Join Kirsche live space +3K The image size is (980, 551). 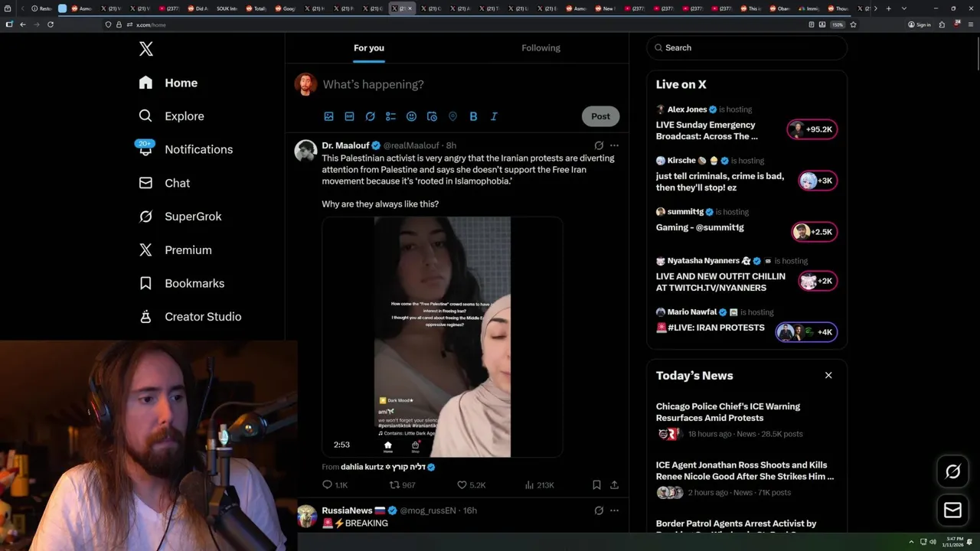coord(818,181)
